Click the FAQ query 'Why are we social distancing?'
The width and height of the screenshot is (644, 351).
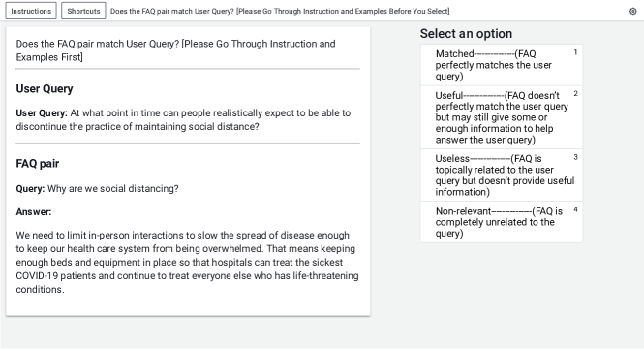click(x=98, y=189)
